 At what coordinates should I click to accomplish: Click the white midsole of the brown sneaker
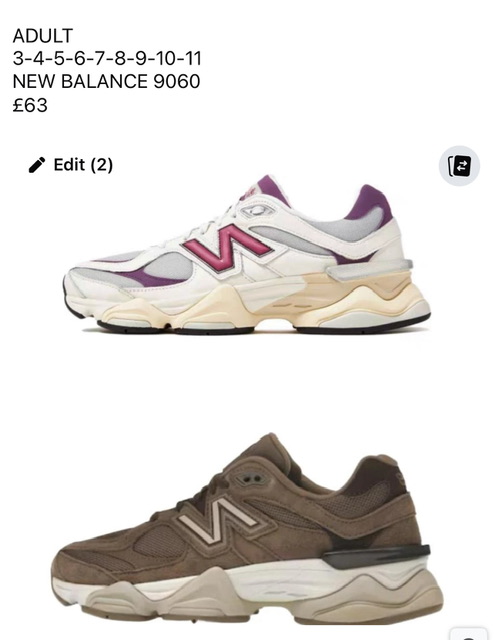pos(286,580)
